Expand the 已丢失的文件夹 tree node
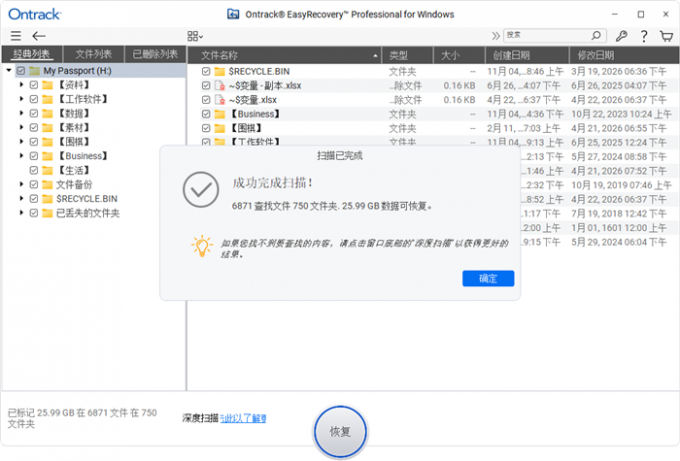680x461 pixels. [x=21, y=213]
